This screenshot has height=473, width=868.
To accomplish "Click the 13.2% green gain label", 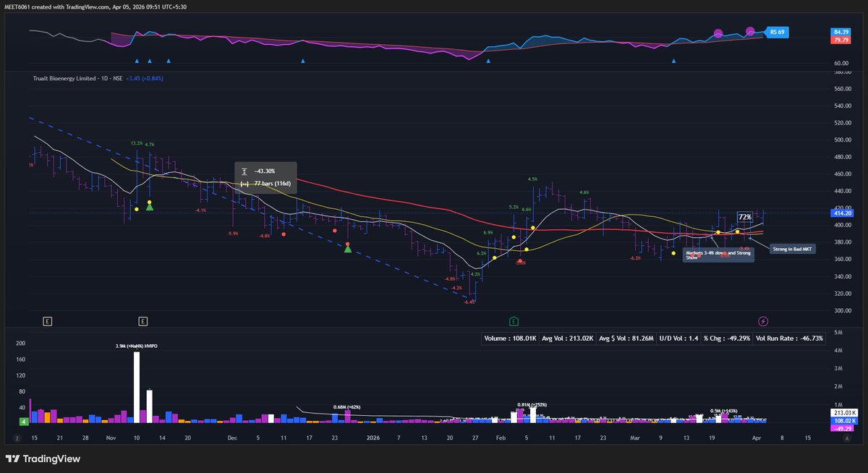I will 137,143.
